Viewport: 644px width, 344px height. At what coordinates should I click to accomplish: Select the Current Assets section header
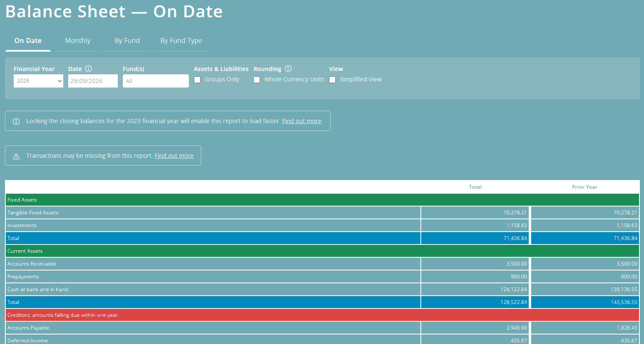point(322,251)
